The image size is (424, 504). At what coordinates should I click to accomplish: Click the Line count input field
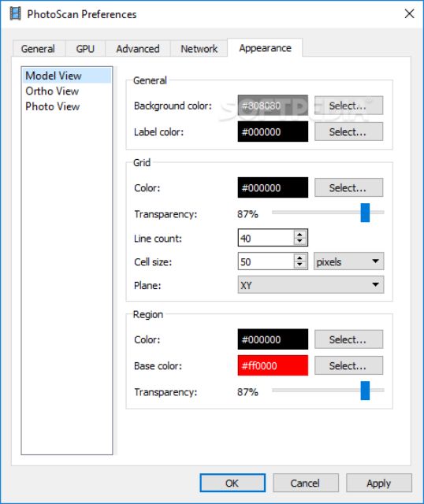(266, 238)
